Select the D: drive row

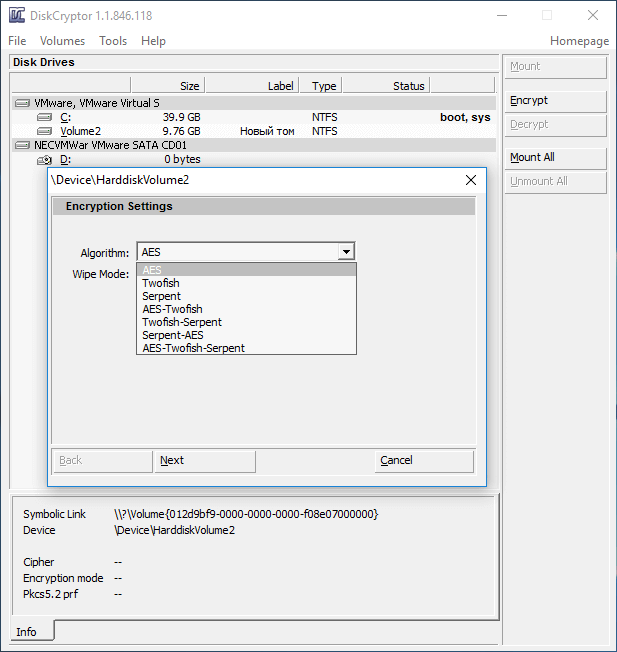tap(254, 160)
